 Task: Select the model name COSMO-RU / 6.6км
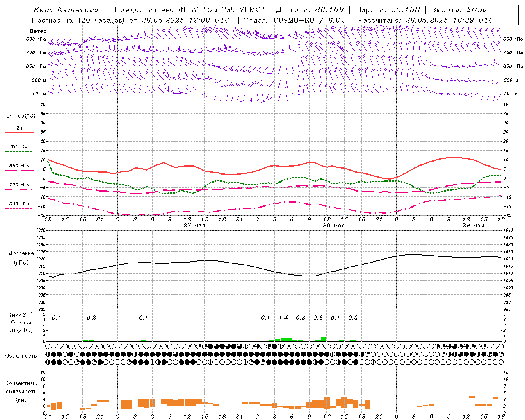[311, 20]
